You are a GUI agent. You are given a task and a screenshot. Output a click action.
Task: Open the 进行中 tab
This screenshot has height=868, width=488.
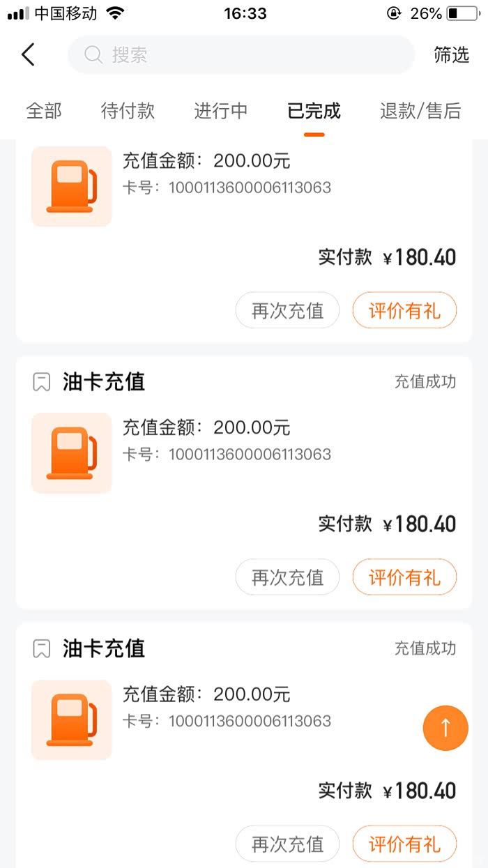pyautogui.click(x=220, y=111)
